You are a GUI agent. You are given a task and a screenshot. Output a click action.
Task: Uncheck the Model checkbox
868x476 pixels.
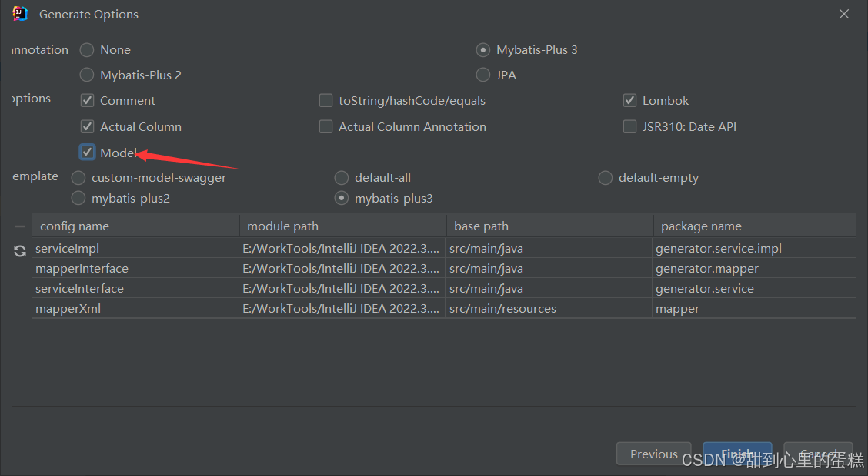(x=87, y=153)
